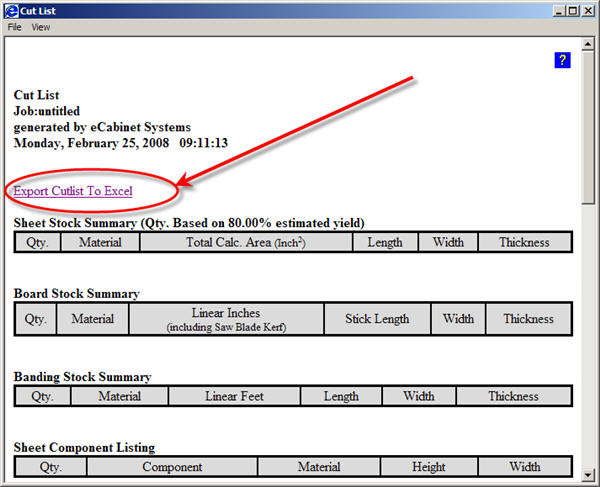The height and width of the screenshot is (487, 600).
Task: Click the scrollbar up arrow
Action: (588, 44)
